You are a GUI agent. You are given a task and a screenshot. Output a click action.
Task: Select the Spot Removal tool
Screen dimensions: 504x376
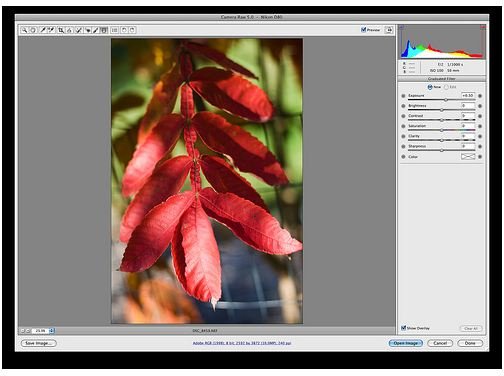79,30
